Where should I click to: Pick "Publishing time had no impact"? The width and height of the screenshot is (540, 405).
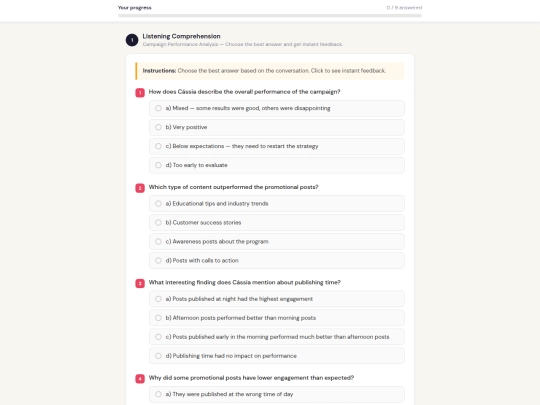(x=277, y=356)
